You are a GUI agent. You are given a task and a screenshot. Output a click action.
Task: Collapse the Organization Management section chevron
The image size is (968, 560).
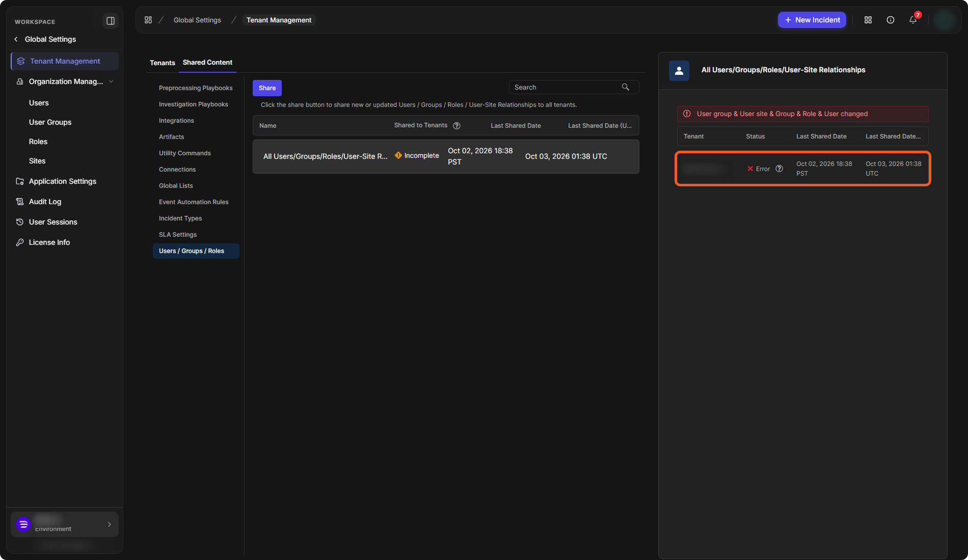tap(111, 81)
